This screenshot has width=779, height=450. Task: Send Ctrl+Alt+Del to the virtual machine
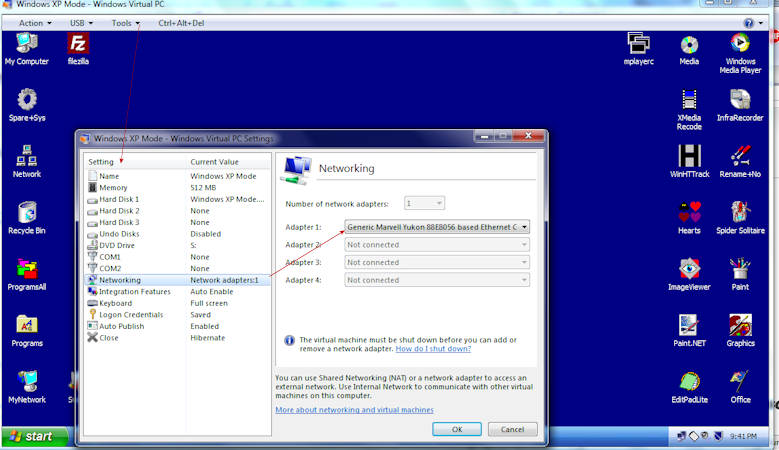coord(181,23)
